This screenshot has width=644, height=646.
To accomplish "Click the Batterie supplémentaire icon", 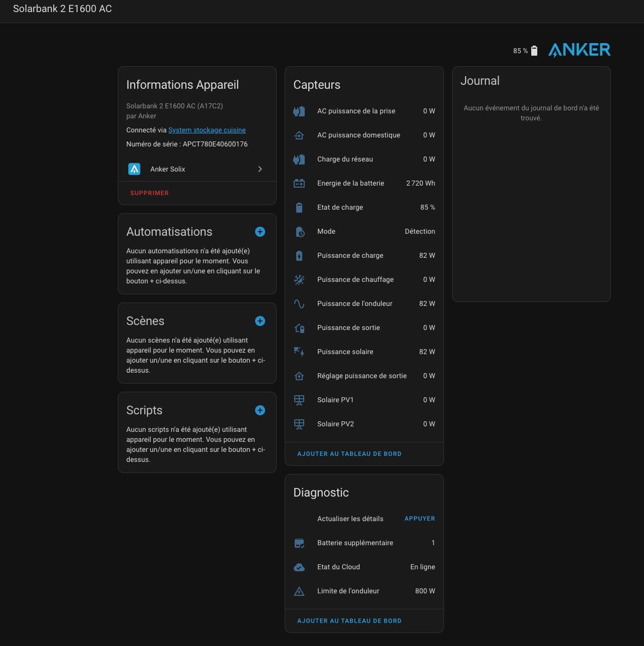I will 299,543.
